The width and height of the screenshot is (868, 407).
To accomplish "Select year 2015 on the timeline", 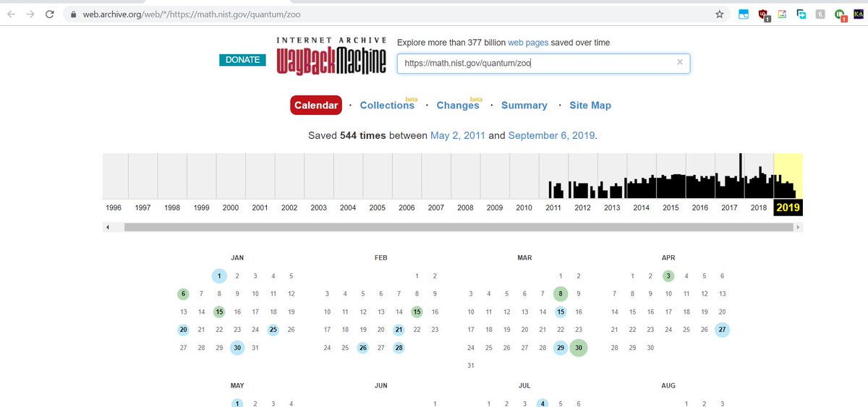I will point(671,207).
